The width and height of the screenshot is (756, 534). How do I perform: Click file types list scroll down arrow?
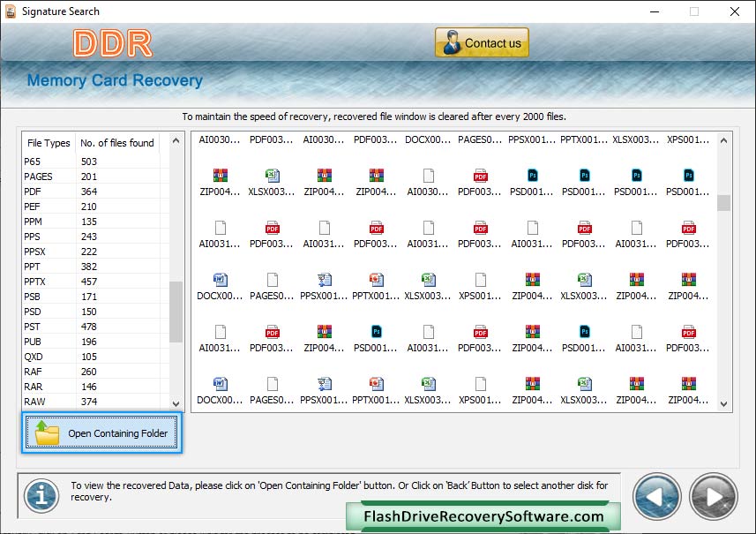tap(176, 402)
